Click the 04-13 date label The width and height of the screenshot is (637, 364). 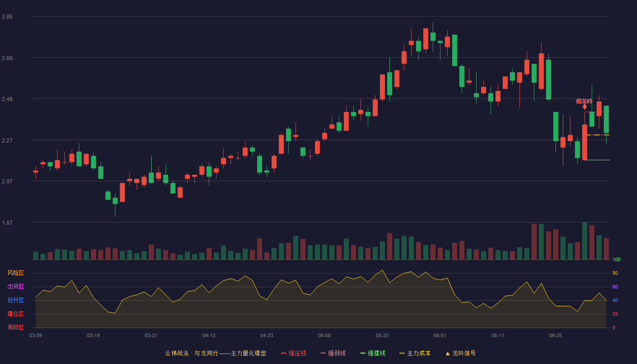pos(209,335)
